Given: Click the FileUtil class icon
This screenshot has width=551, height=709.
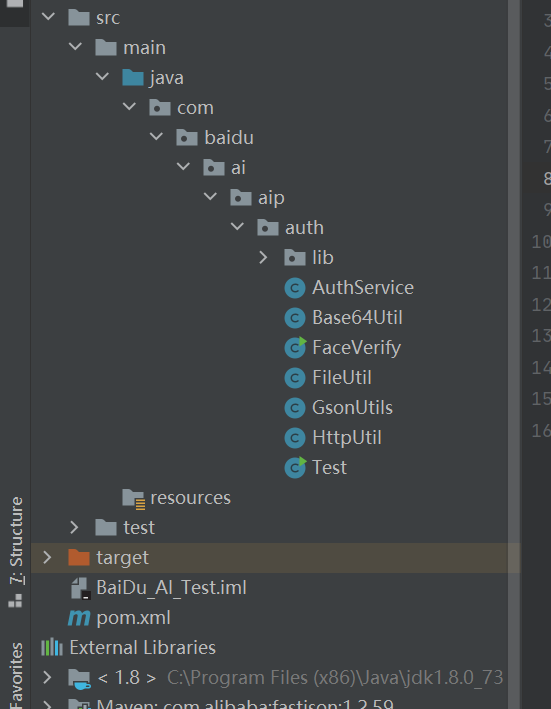Looking at the screenshot, I should [295, 378].
